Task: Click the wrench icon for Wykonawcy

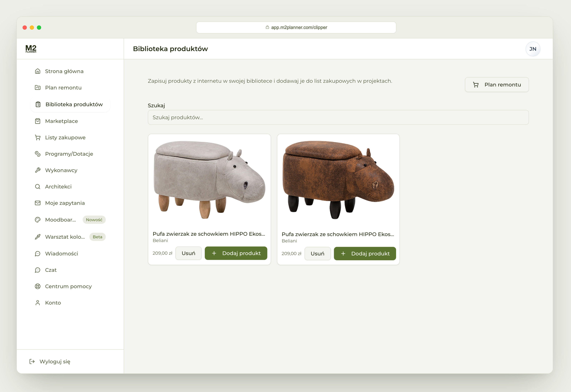Action: [x=38, y=170]
